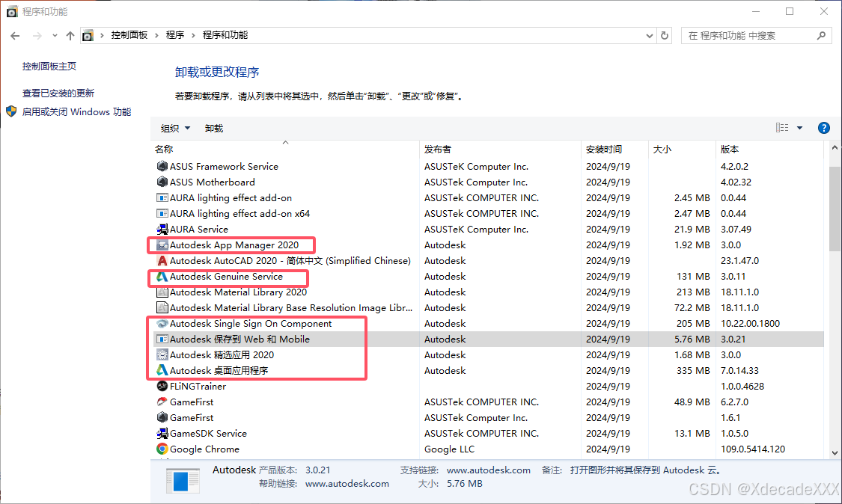Select the Google Chrome program name
The image size is (842, 504).
204,449
